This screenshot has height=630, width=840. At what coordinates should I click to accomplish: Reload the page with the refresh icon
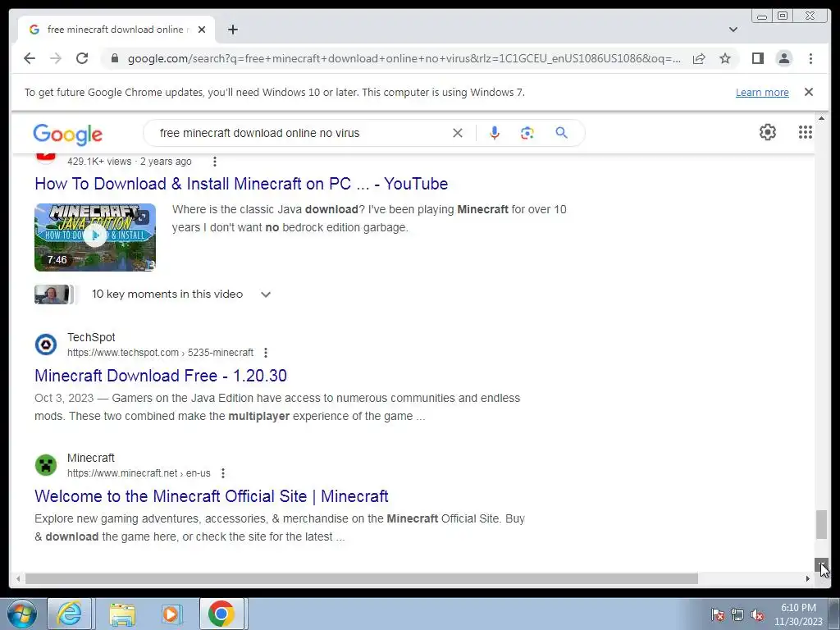click(x=82, y=58)
